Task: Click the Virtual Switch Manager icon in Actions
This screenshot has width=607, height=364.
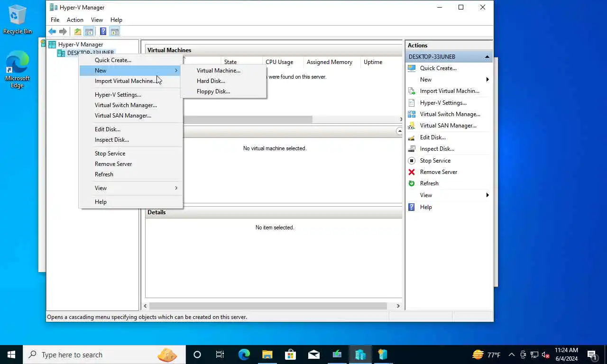Action: click(412, 114)
